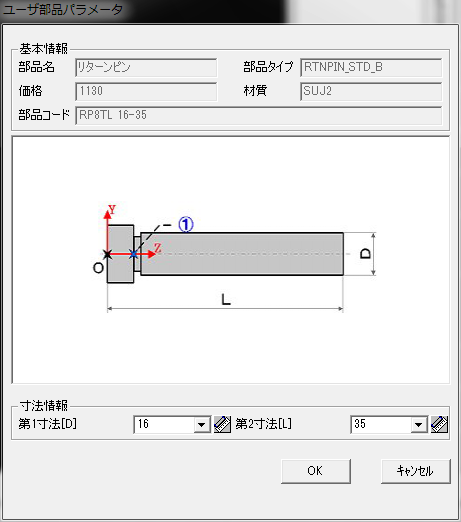Click the L dimension label in diagram
461x522 pixels.
(x=226, y=299)
